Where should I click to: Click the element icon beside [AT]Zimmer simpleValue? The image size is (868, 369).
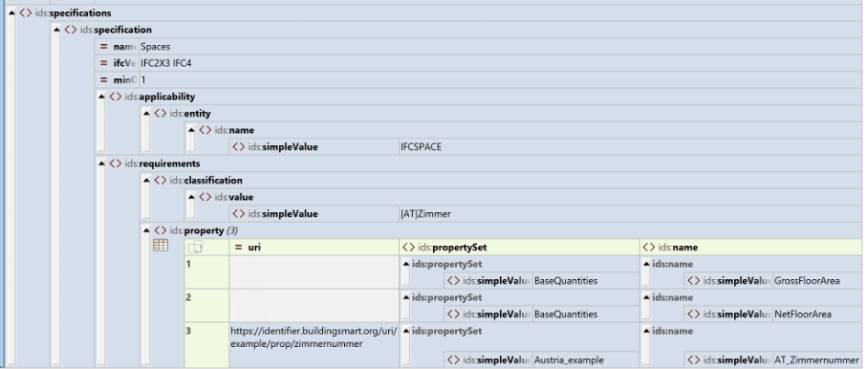(239, 214)
